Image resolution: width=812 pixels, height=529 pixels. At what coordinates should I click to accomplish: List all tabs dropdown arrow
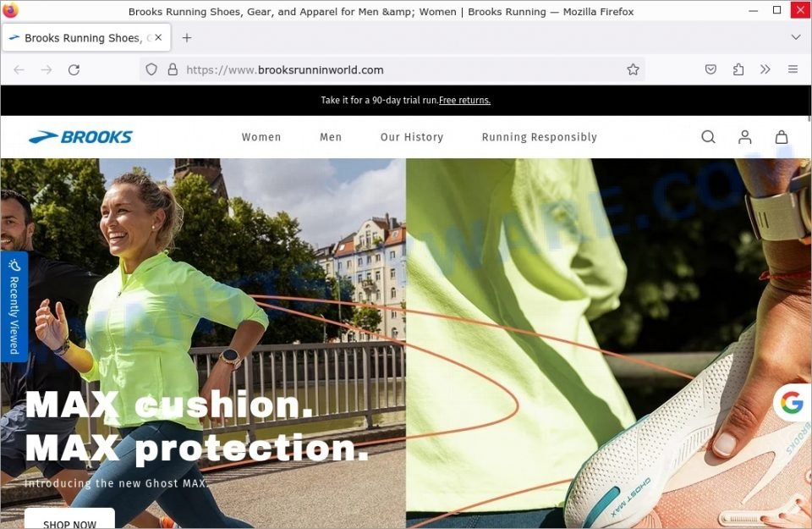tap(796, 37)
